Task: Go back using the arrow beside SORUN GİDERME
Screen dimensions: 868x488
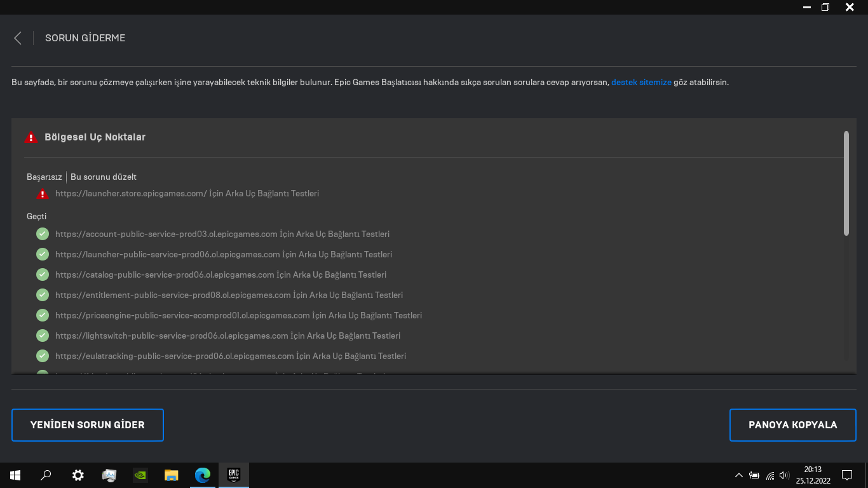Action: 18,38
